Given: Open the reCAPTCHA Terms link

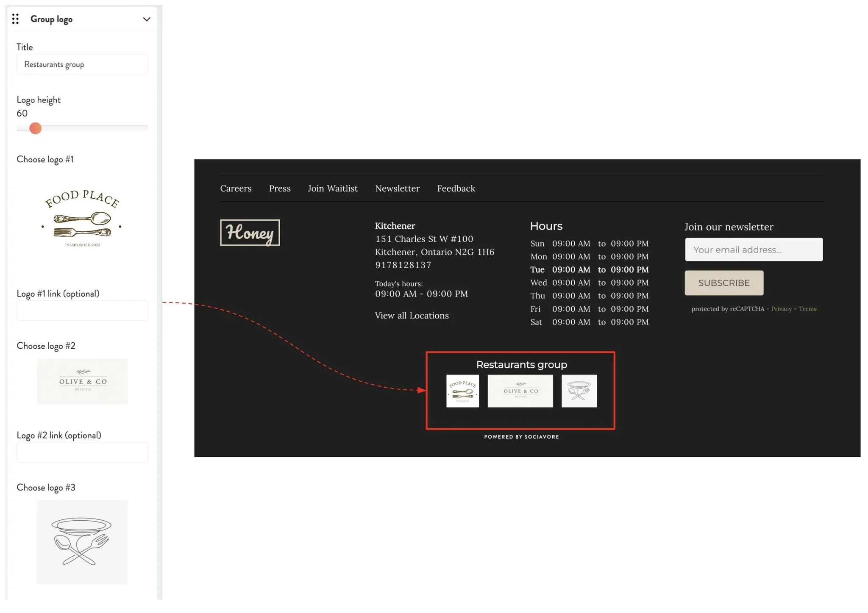Looking at the screenshot, I should click(807, 309).
